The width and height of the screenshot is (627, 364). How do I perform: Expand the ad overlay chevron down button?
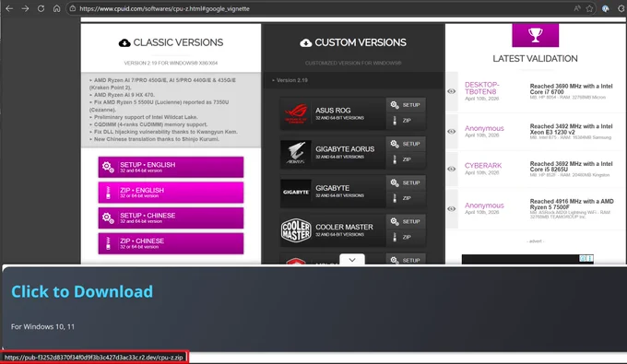tap(352, 259)
